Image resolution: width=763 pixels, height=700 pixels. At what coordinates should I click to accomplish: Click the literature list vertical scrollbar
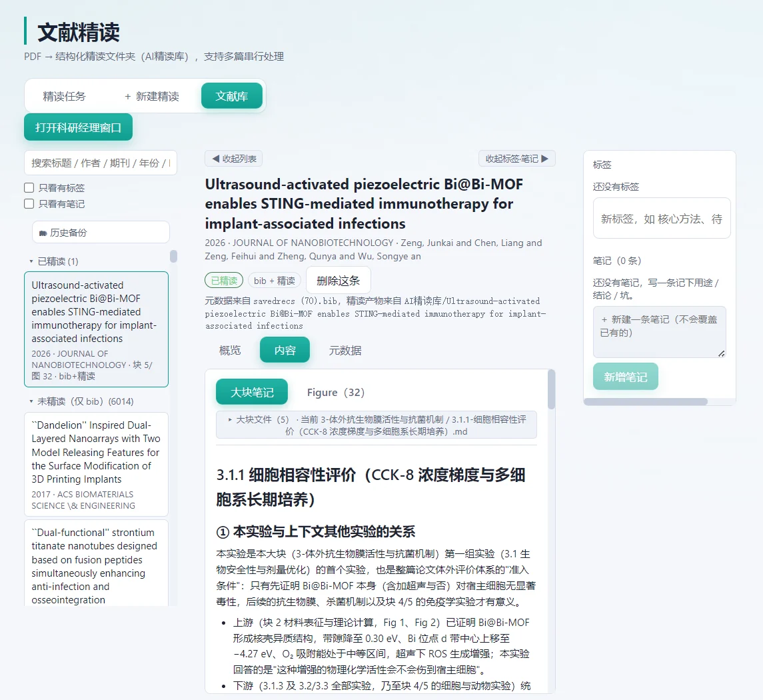coord(173,256)
